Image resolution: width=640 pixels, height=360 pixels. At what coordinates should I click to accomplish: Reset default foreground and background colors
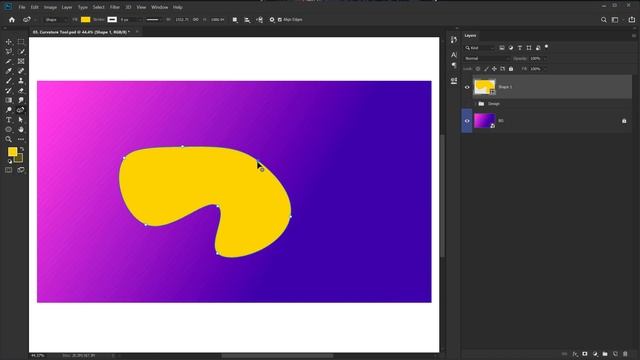(10, 161)
